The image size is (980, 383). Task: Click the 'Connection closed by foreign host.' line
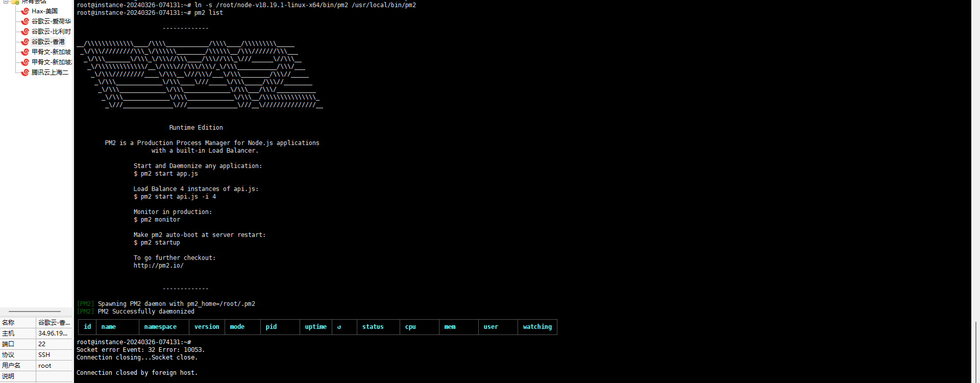tap(137, 373)
